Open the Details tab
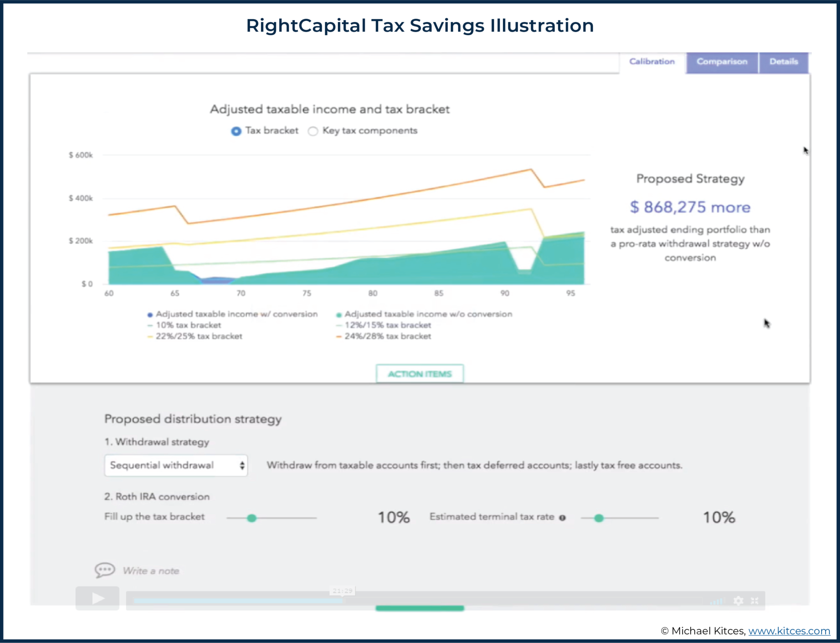Viewport: 840px width, 643px height. pos(784,62)
